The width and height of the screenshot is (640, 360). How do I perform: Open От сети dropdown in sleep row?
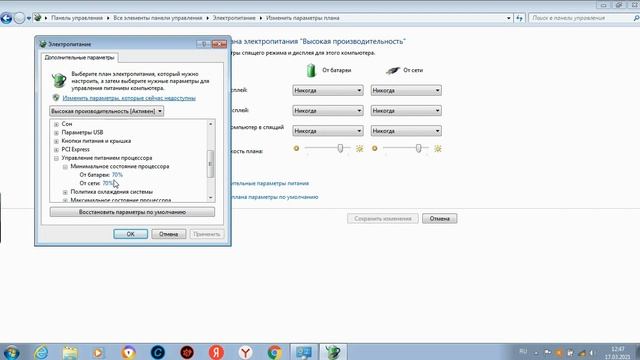406,131
